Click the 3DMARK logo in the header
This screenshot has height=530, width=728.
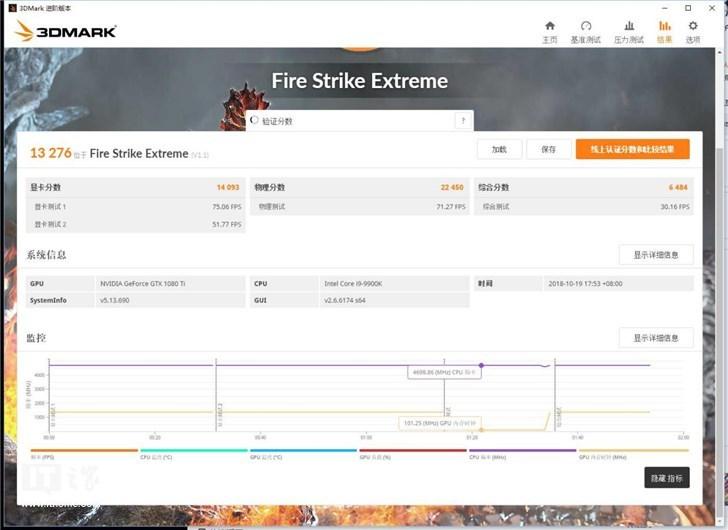pyautogui.click(x=66, y=31)
